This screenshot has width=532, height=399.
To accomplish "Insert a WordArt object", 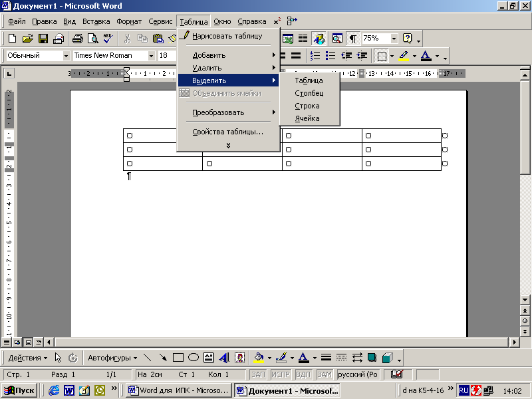I will (224, 357).
